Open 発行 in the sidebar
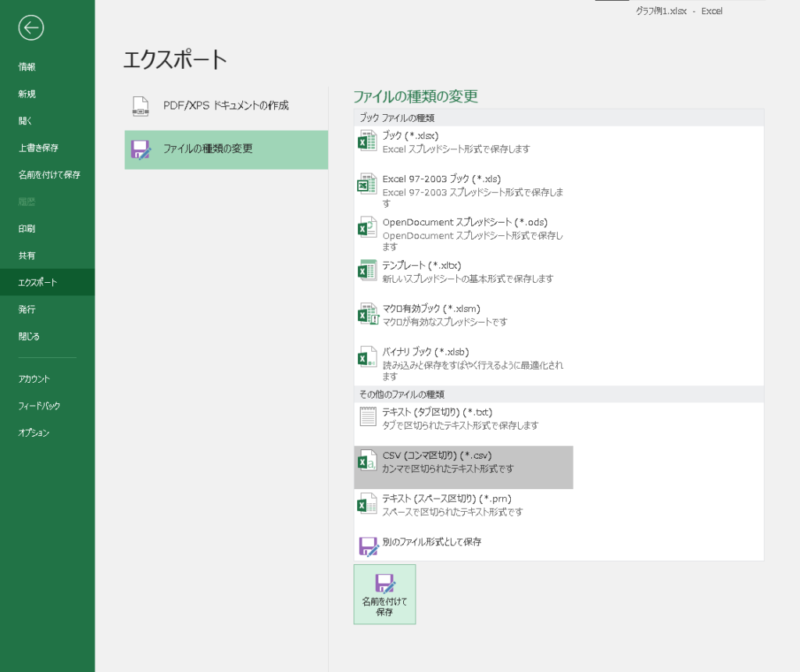800x672 pixels. (27, 309)
